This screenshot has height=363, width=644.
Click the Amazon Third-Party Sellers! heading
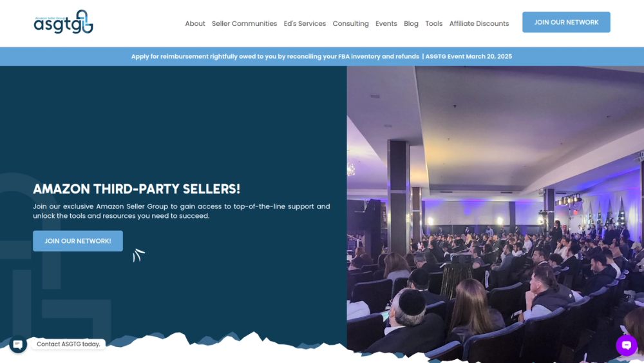(137, 189)
